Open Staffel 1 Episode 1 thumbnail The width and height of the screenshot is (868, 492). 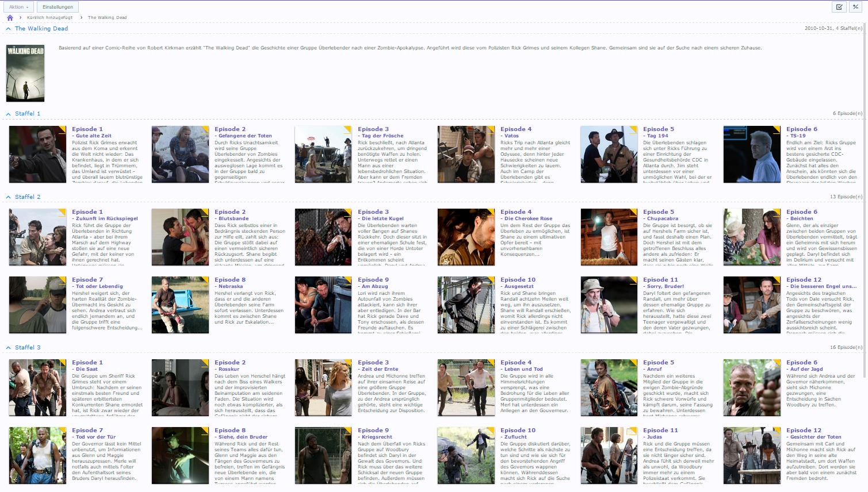point(37,155)
